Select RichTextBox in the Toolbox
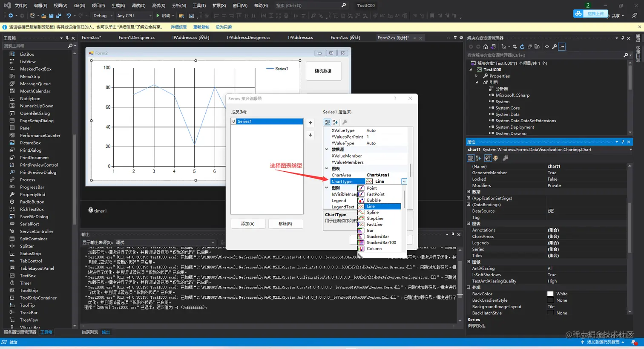Screen dimensions: 644x349 coord(32,209)
